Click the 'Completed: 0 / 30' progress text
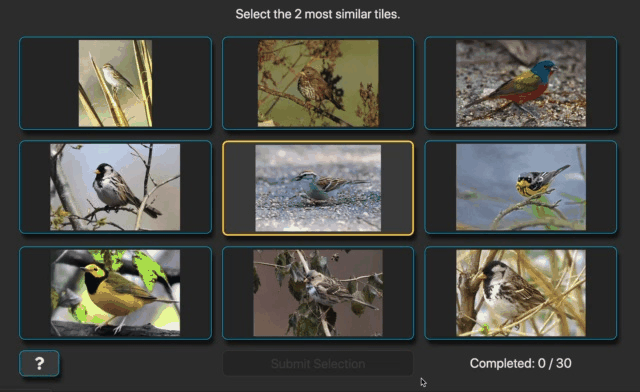 pos(520,363)
